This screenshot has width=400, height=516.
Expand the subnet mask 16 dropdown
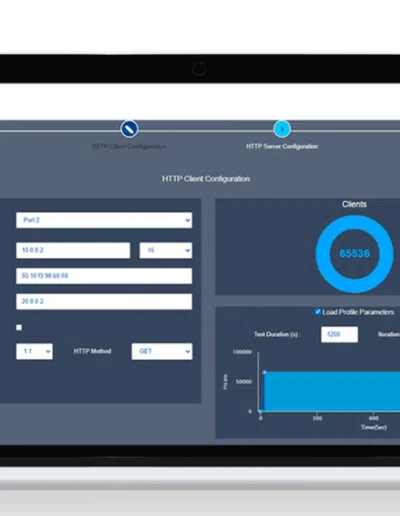pos(166,250)
